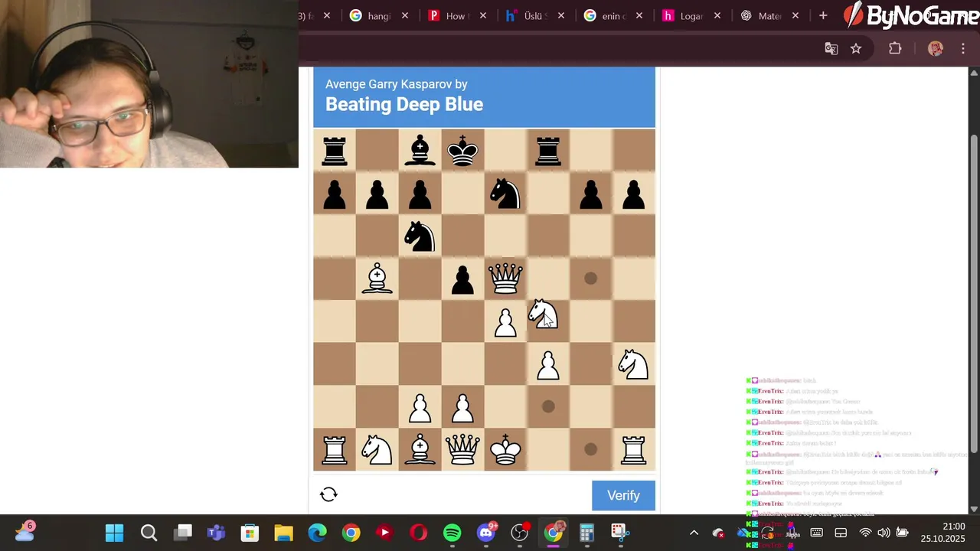The height and width of the screenshot is (551, 980).
Task: Move to the highlighted dot on f2
Action: coord(548,406)
